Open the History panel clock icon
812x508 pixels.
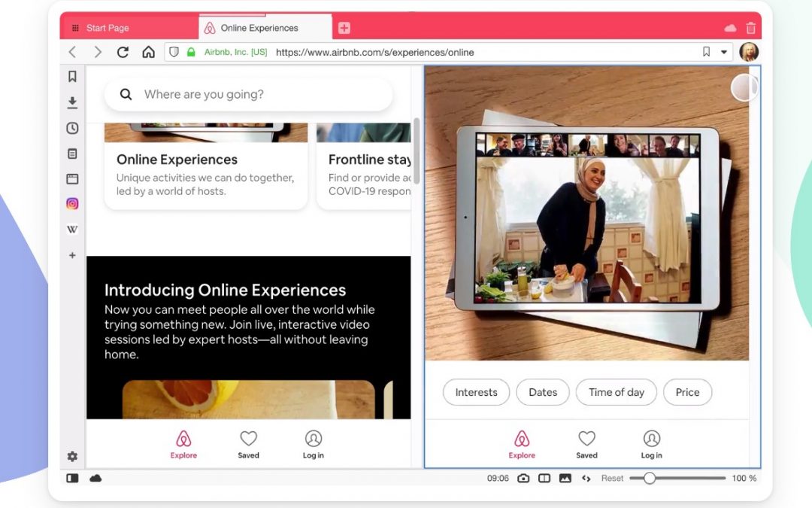coord(72,128)
